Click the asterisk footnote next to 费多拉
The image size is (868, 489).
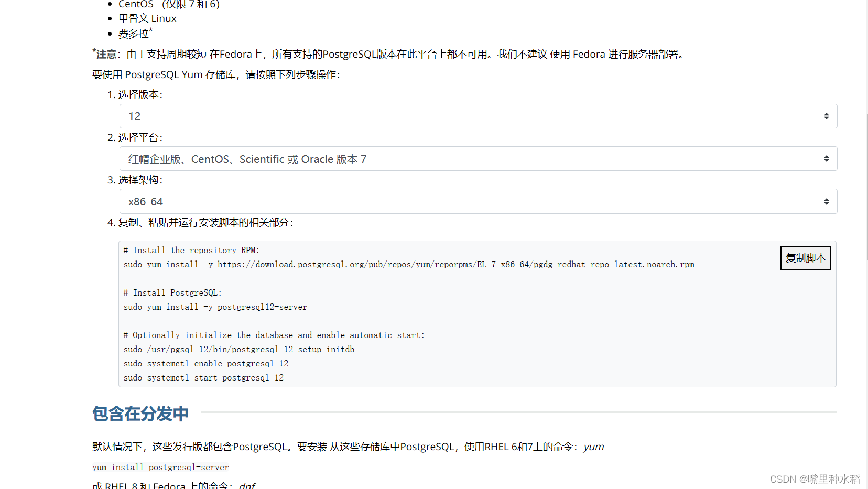pyautogui.click(x=151, y=30)
